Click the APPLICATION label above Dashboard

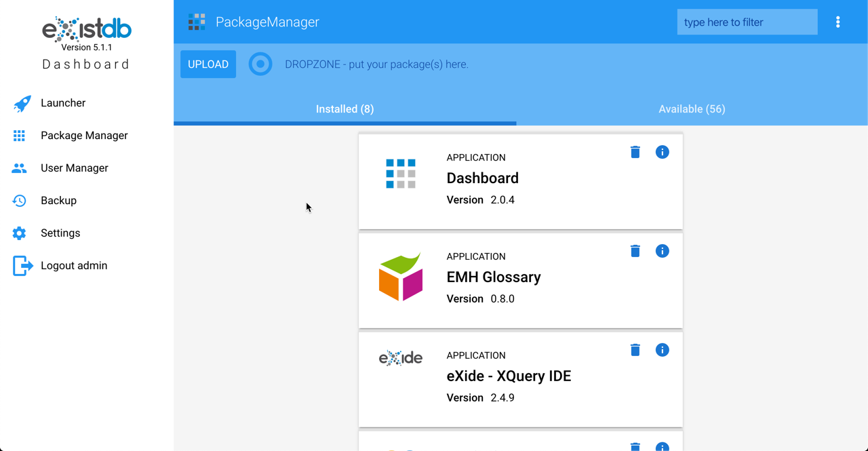coord(476,157)
